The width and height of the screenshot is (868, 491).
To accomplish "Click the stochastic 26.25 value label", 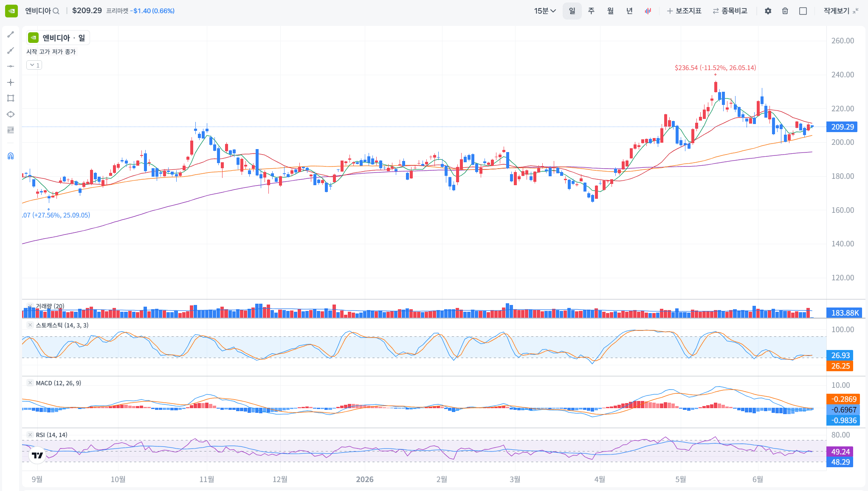I will 840,366.
